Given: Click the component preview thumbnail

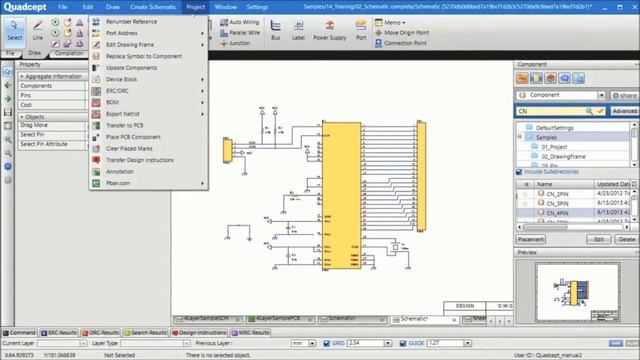Looking at the screenshot, I should coord(577,292).
